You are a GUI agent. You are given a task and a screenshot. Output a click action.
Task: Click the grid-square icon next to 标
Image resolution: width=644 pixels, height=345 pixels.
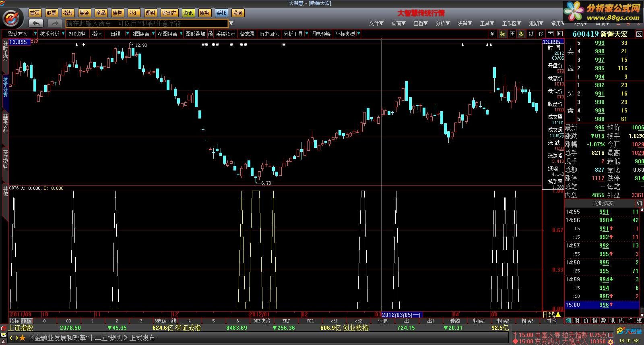click(512, 34)
